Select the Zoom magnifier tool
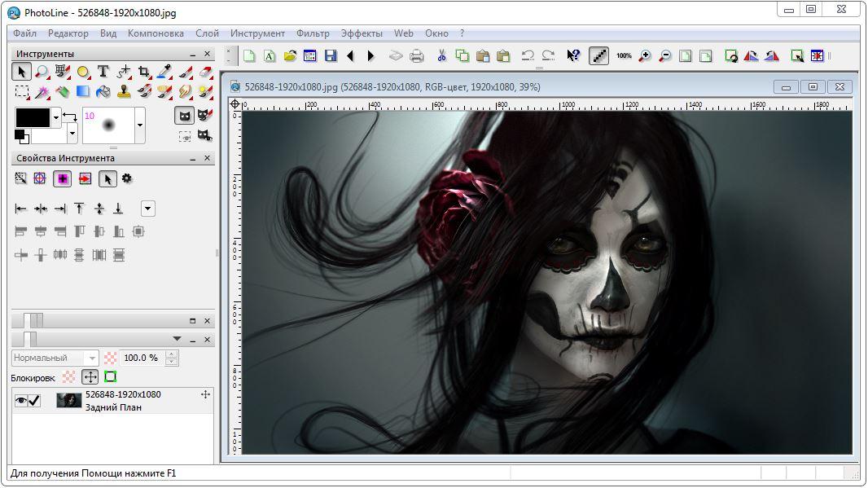 (x=42, y=72)
